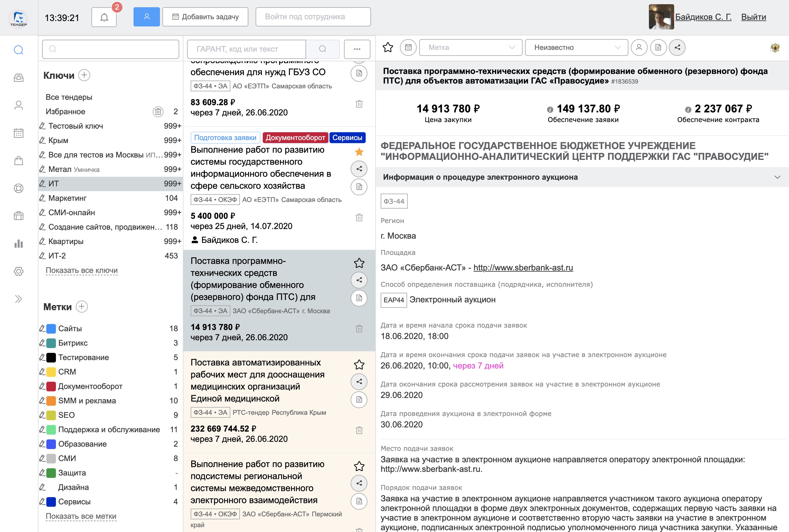The width and height of the screenshot is (789, 532).
Task: Open settings gear in left sidebar
Action: tap(19, 271)
